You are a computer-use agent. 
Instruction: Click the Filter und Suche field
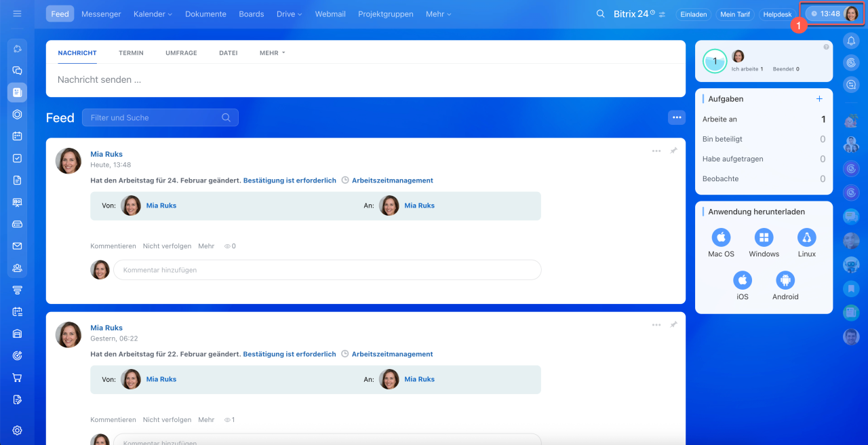pyautogui.click(x=155, y=117)
